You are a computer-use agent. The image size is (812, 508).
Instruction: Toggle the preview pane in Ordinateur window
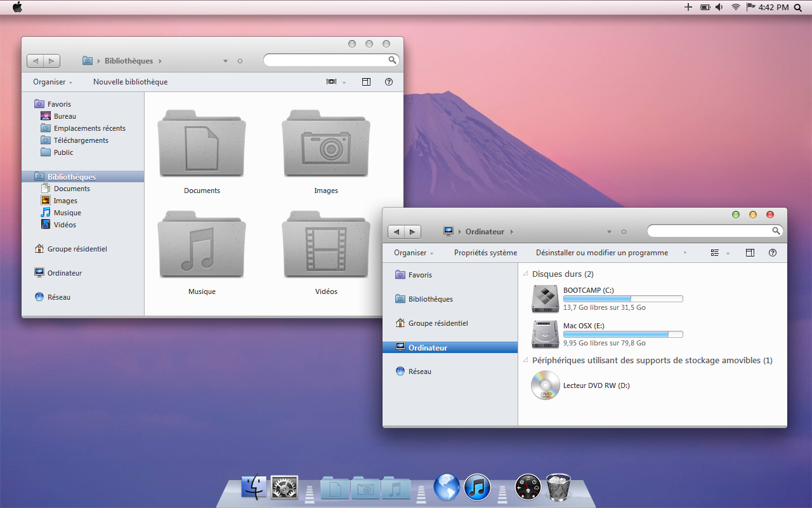coord(750,253)
